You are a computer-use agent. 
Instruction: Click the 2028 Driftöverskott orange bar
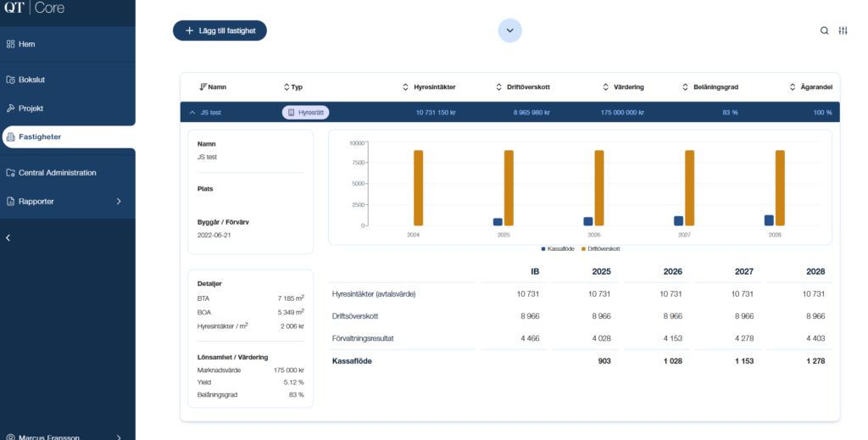pyautogui.click(x=780, y=187)
